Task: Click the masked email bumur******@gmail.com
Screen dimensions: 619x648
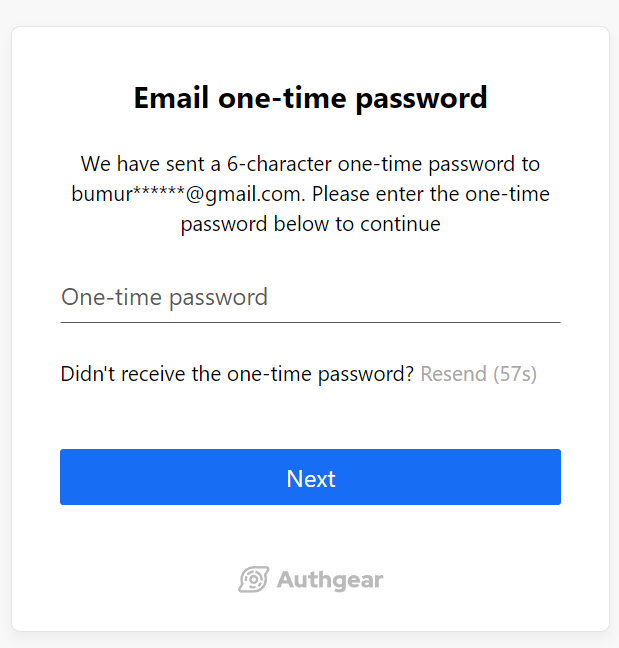Action: 188,194
